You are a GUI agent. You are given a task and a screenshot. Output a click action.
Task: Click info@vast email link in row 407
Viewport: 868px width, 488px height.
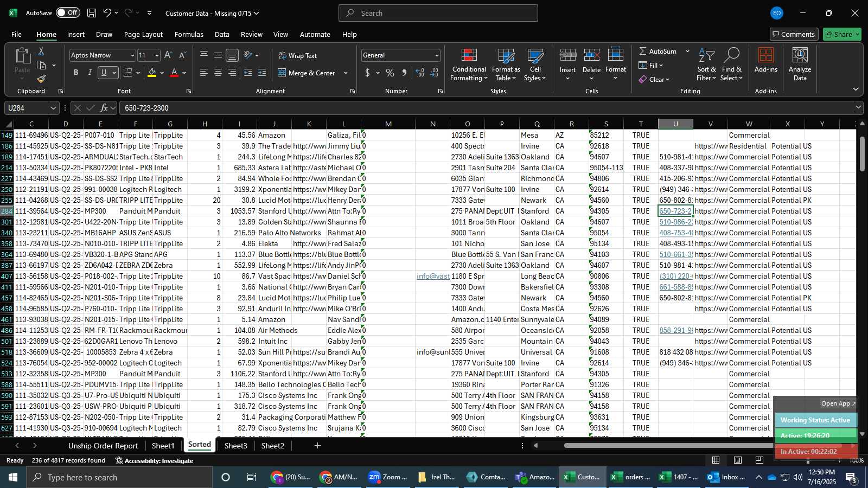pyautogui.click(x=433, y=276)
